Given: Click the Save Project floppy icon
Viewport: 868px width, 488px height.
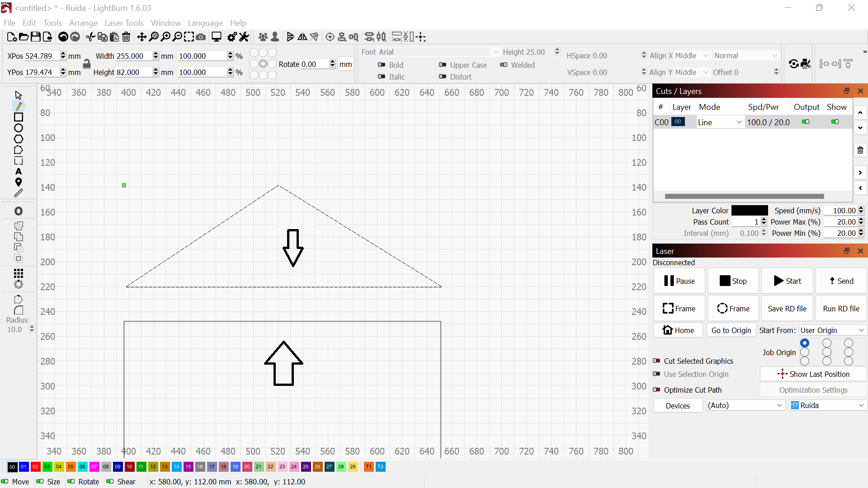Looking at the screenshot, I should tap(36, 37).
